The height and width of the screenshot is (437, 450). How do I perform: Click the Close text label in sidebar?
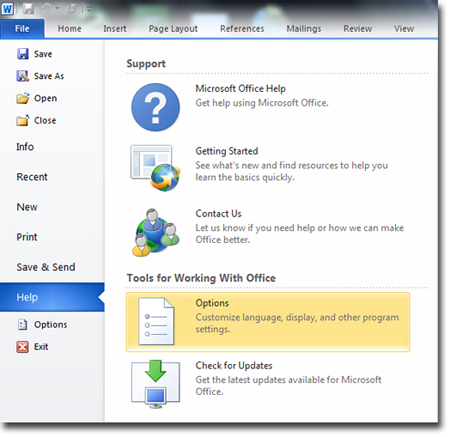45,120
